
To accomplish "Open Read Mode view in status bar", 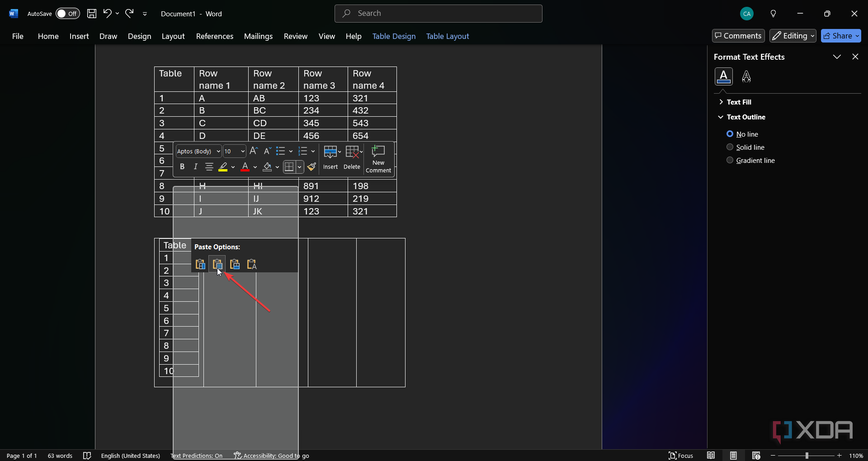I will (711, 456).
